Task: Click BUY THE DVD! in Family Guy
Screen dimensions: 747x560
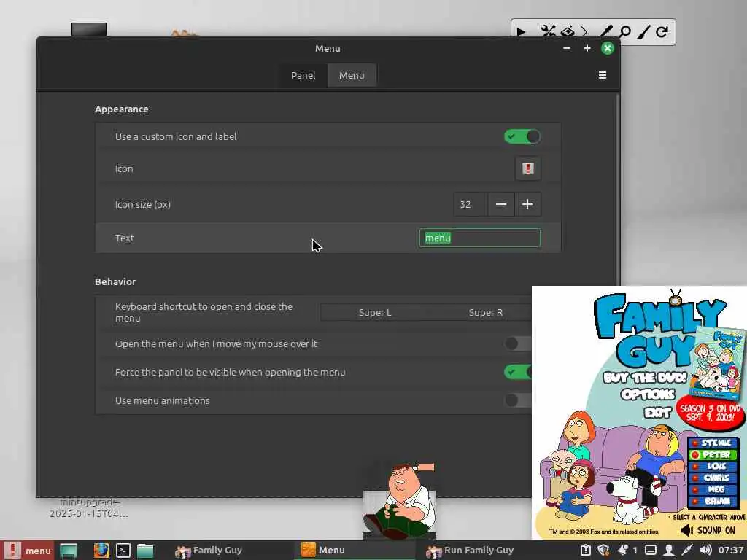Action: click(x=645, y=378)
